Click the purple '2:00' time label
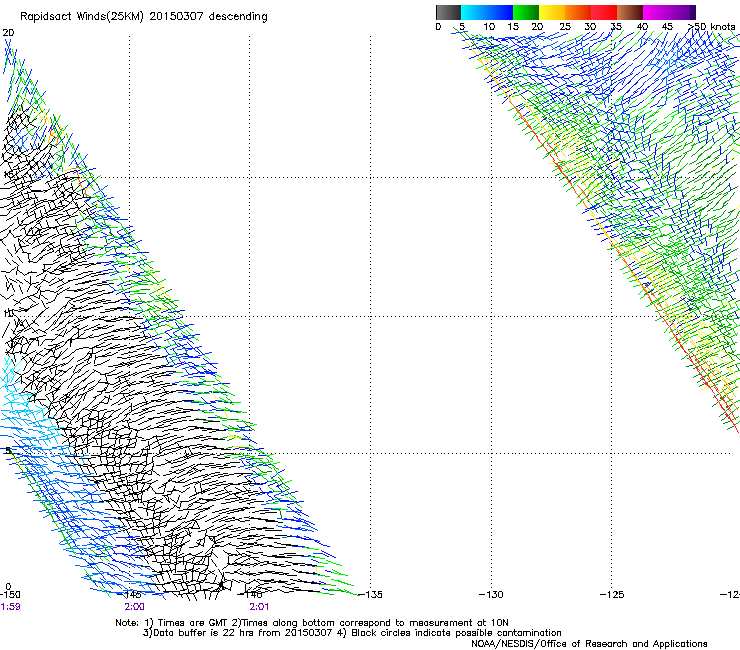Image resolution: width=740 pixels, height=650 pixels. coord(135,607)
